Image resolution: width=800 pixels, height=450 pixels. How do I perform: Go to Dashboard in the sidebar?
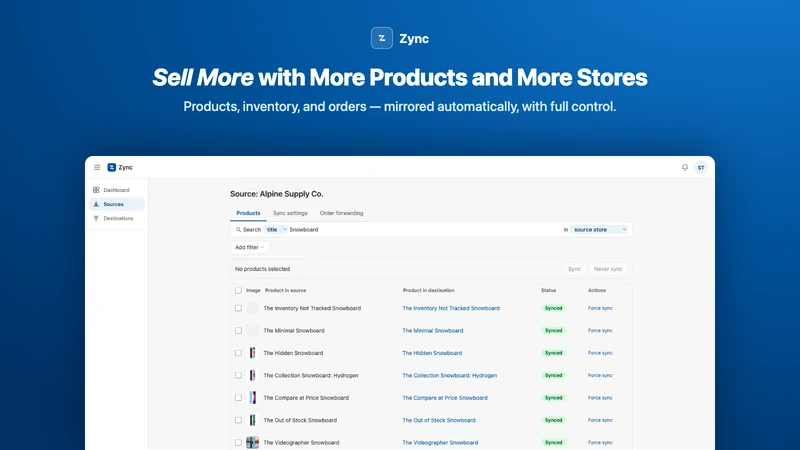[x=116, y=190]
